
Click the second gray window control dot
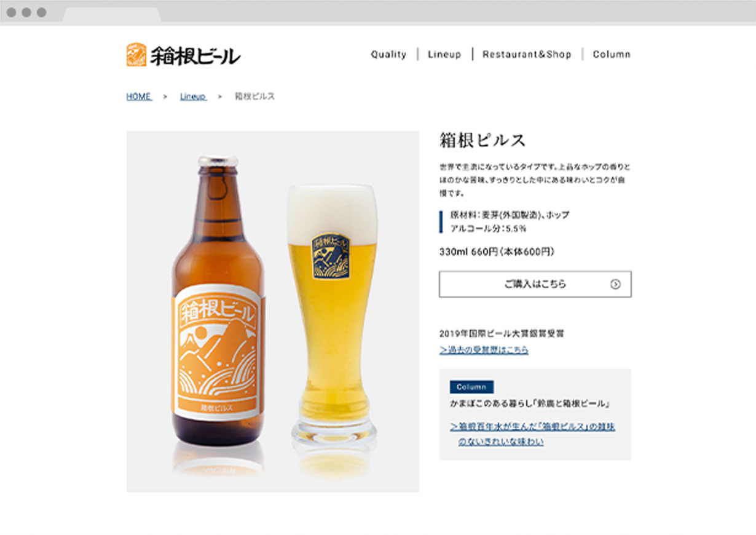[26, 12]
